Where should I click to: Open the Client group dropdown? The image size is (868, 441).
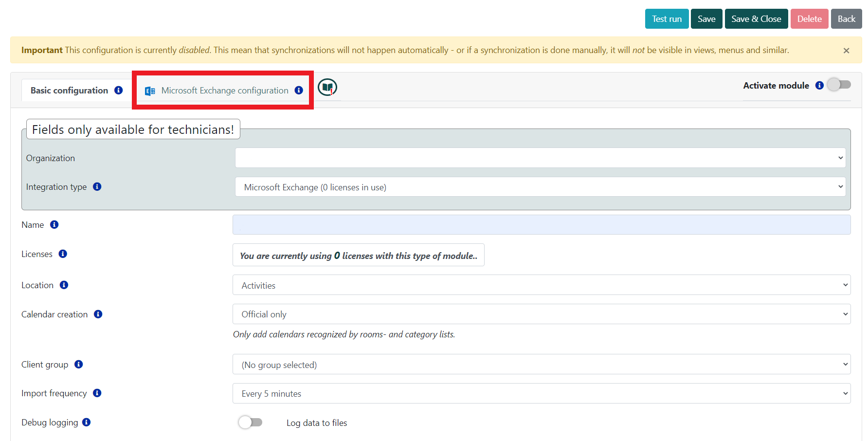click(542, 364)
